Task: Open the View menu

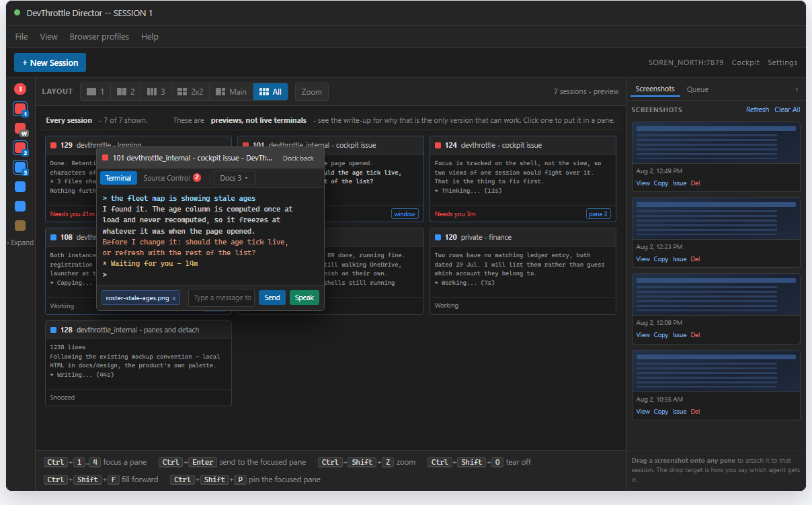Action: (48, 36)
